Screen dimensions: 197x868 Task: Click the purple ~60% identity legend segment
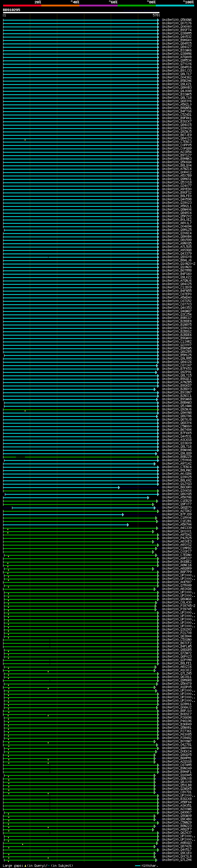[99, 6]
